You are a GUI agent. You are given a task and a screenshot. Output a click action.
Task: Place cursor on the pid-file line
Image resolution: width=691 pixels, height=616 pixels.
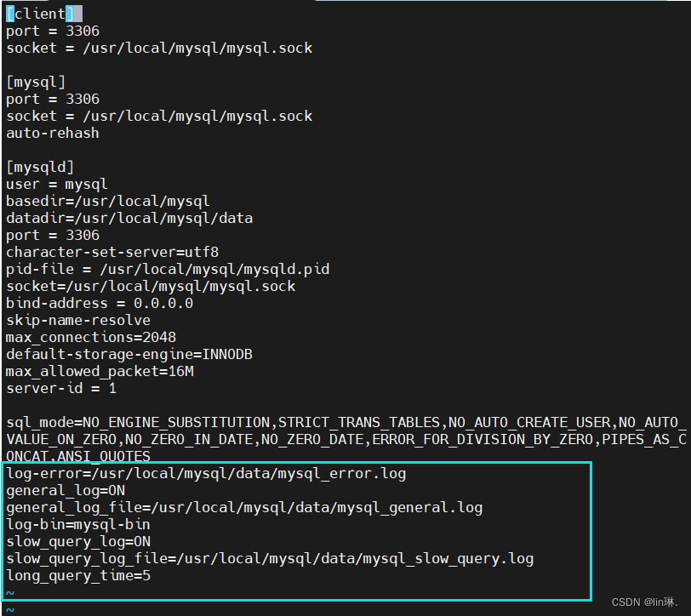pos(167,269)
